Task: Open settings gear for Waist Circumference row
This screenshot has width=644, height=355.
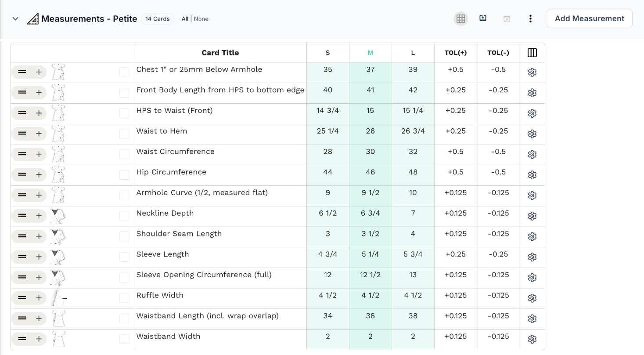Action: click(x=532, y=155)
